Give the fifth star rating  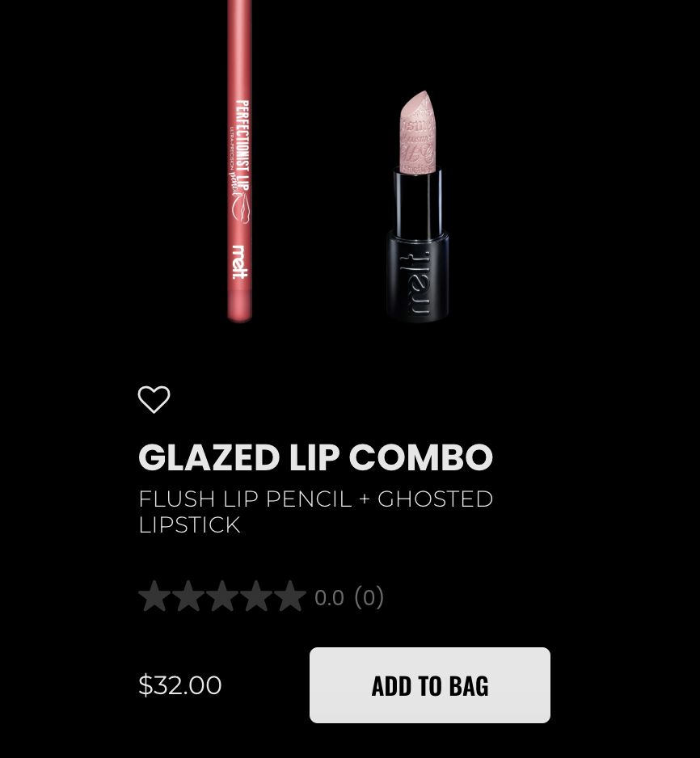(290, 596)
